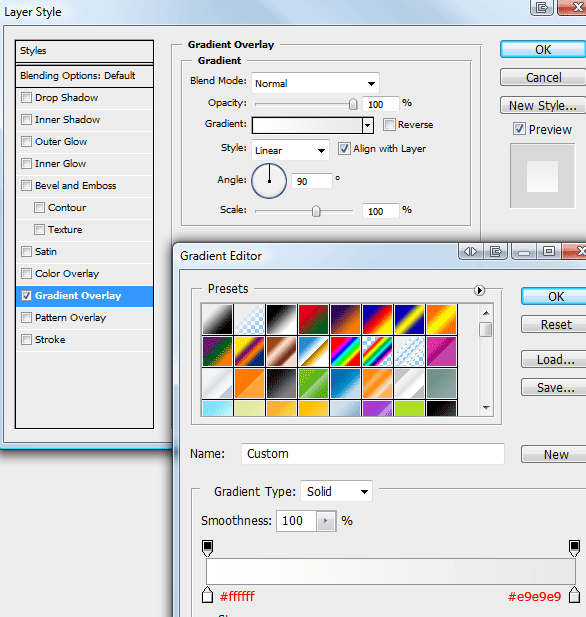Click the New Style... button

[x=543, y=105]
